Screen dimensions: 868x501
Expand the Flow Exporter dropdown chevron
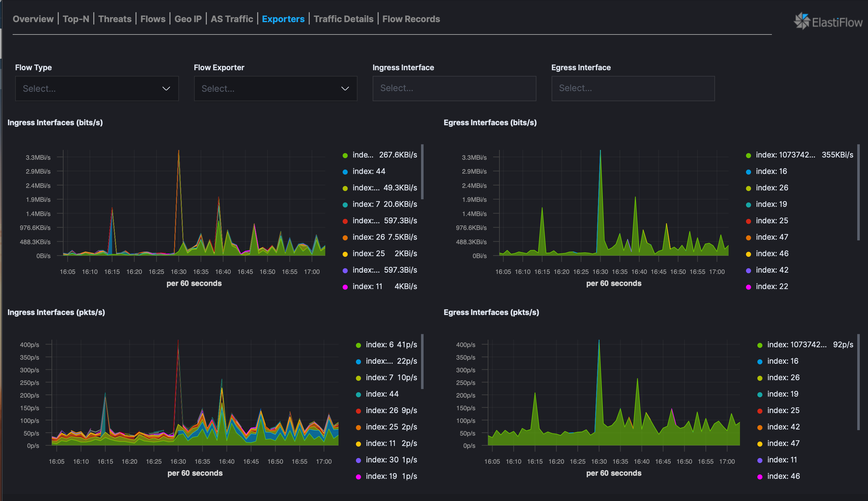pyautogui.click(x=345, y=89)
